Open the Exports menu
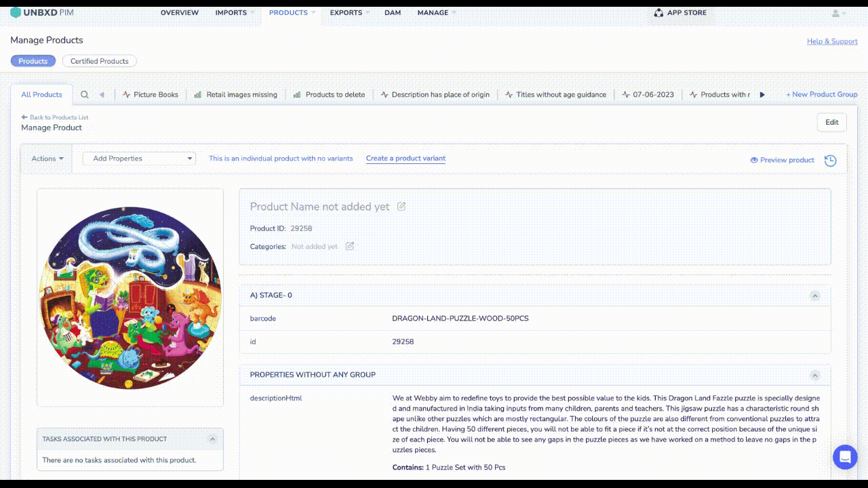This screenshot has width=868, height=488. tap(349, 12)
